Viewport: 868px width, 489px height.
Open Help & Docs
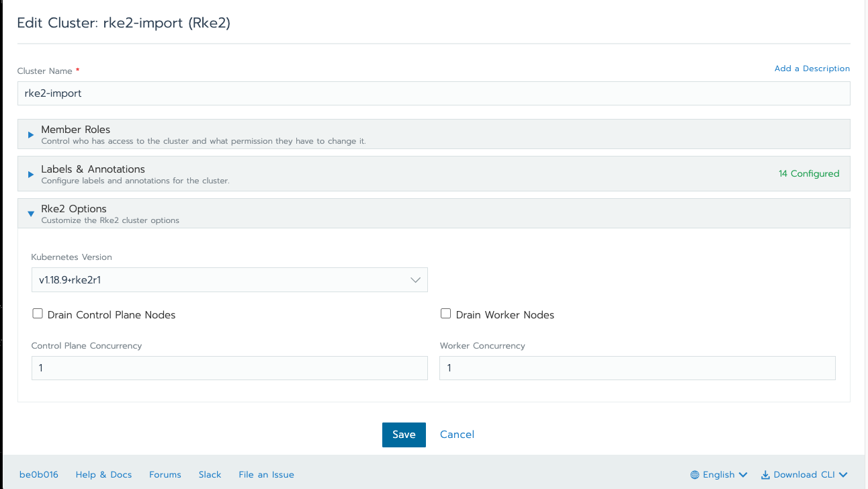click(x=103, y=474)
